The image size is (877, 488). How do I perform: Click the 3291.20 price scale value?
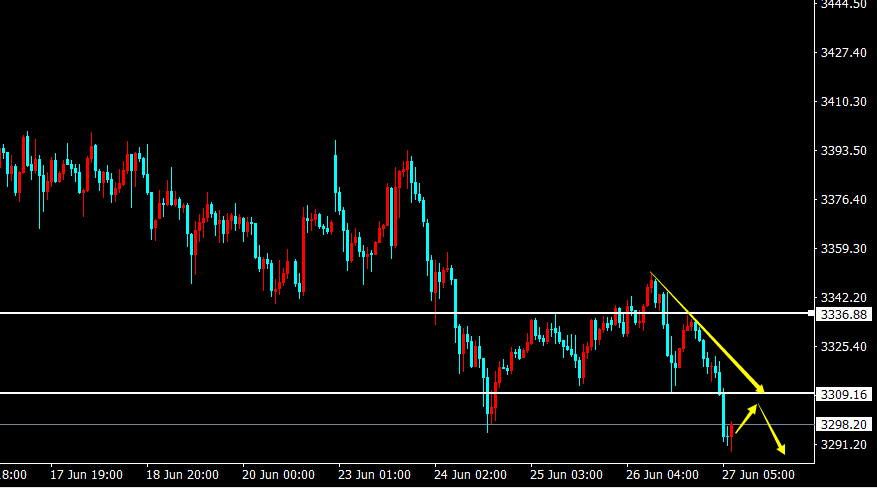coord(843,445)
